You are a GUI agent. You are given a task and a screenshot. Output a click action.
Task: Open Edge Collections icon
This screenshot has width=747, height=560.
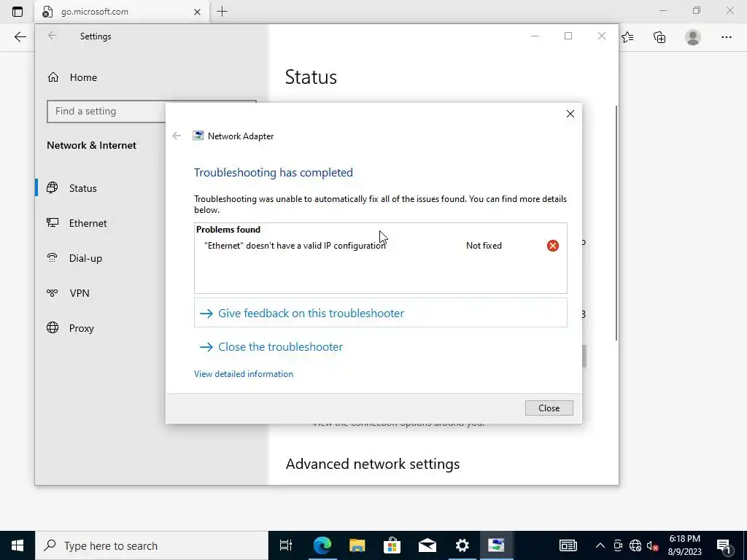(659, 37)
